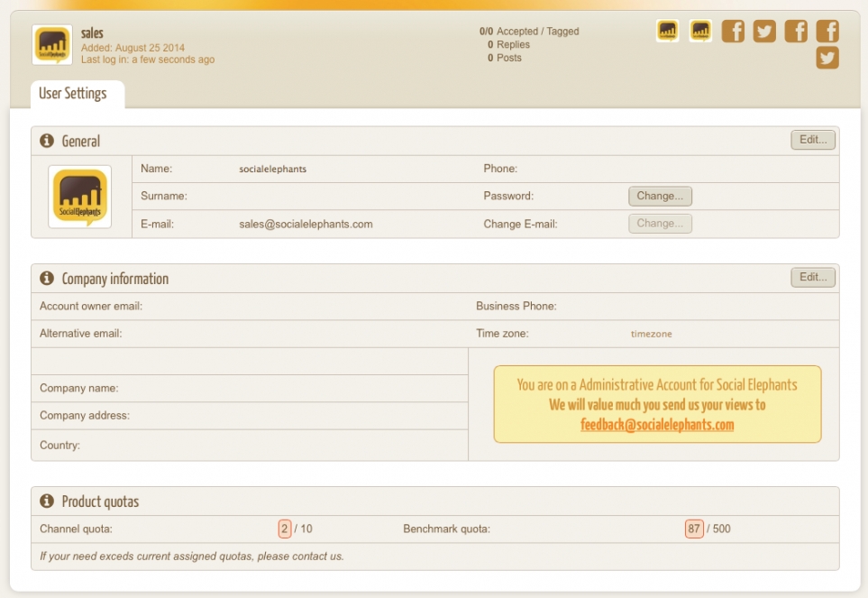Image resolution: width=868 pixels, height=598 pixels.
Task: Click the '0 Replies' stat
Action: (508, 44)
